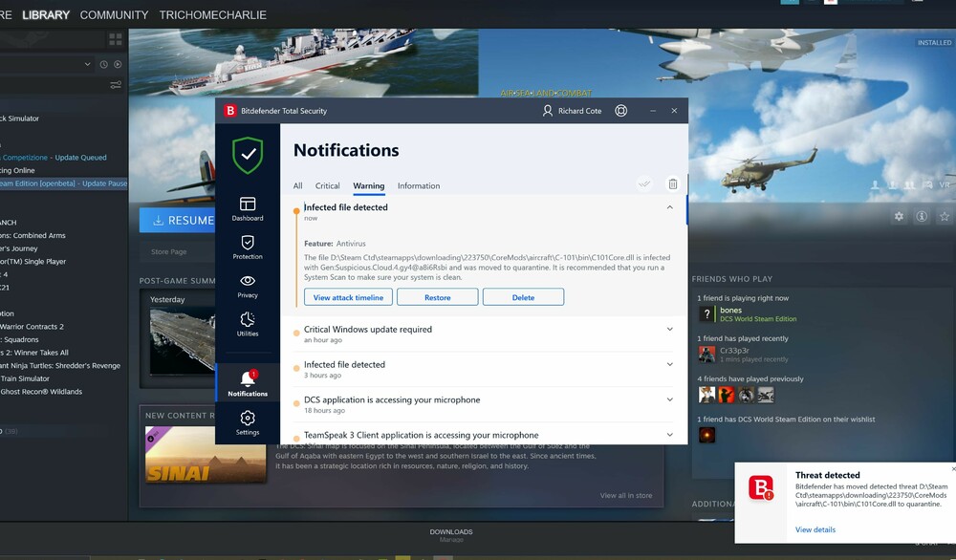Click the gear icon on the DCS store page
This screenshot has height=560, width=956.
point(899,216)
